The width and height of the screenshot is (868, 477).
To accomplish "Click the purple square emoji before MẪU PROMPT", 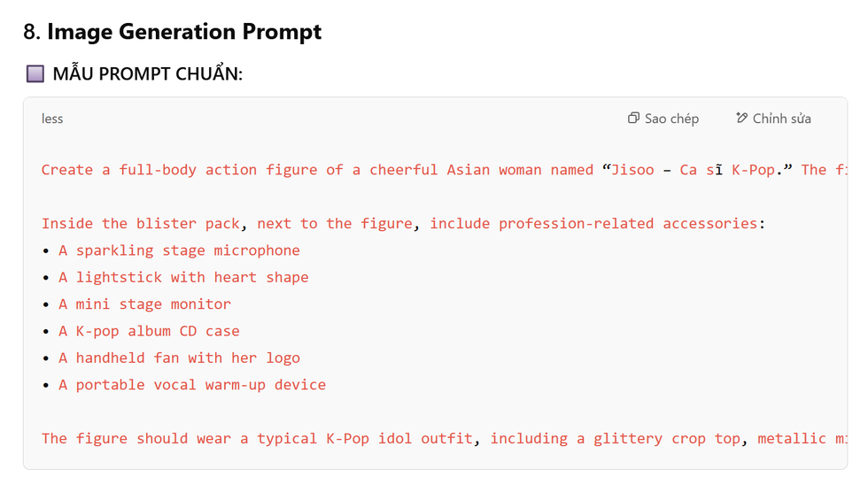I will click(x=35, y=73).
